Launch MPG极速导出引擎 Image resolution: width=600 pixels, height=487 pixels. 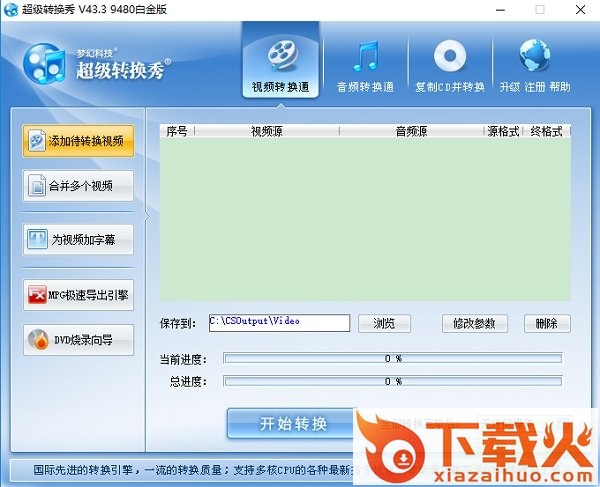[x=78, y=295]
